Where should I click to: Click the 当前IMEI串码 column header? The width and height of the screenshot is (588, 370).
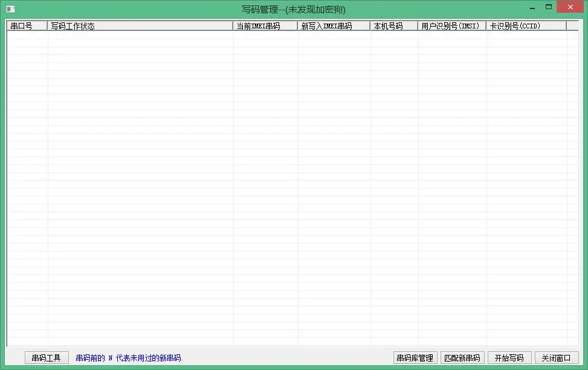tap(265, 26)
